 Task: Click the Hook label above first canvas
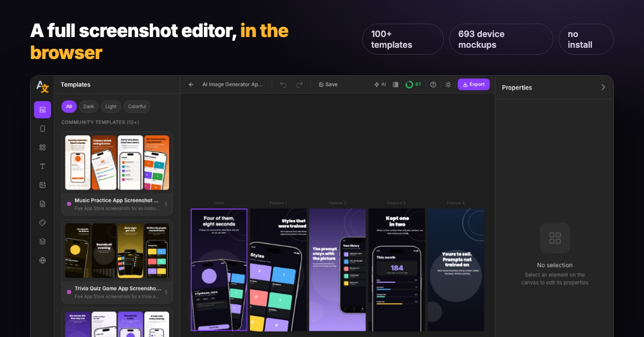(219, 203)
